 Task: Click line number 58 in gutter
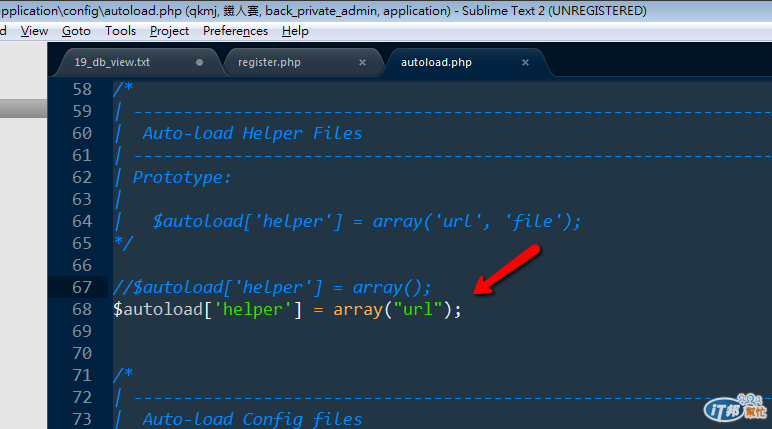coord(82,89)
